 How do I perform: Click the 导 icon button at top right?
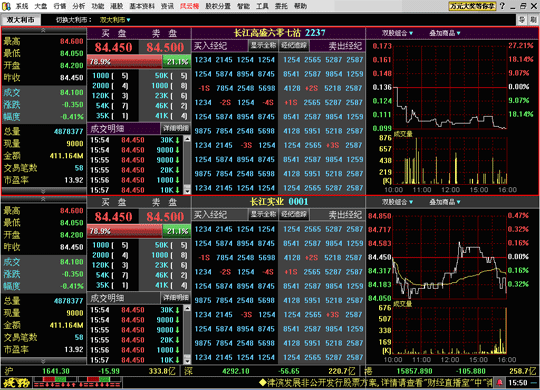[x=522, y=20]
